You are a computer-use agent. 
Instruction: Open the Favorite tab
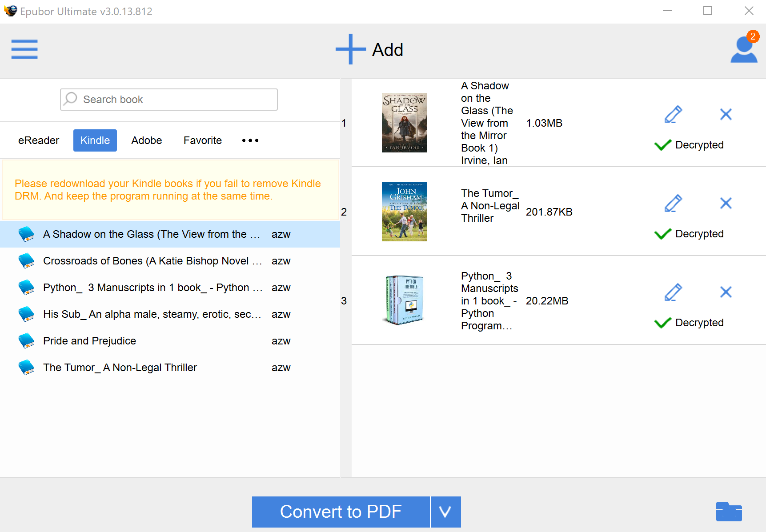pos(202,140)
